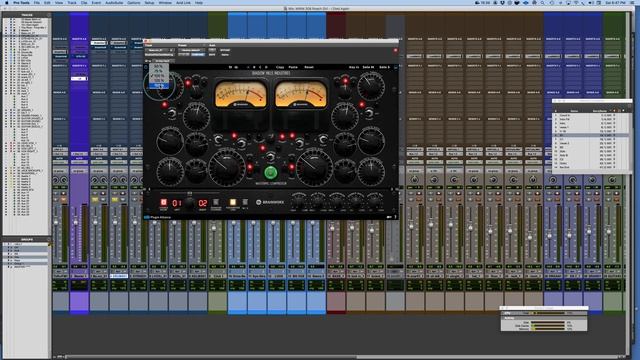Click the plugin Bypass button

(x=225, y=50)
